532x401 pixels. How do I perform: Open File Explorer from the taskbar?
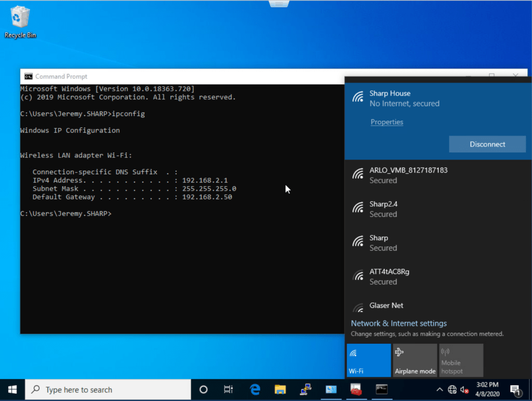point(280,390)
